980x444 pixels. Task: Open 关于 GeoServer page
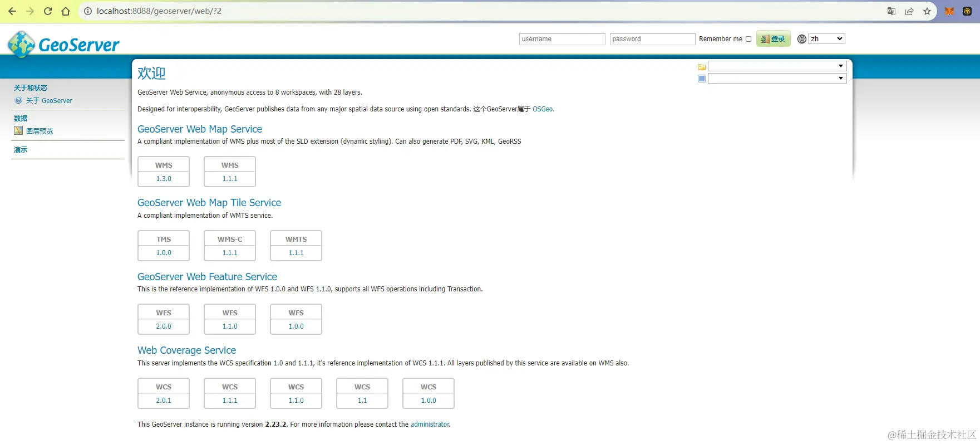(x=49, y=101)
